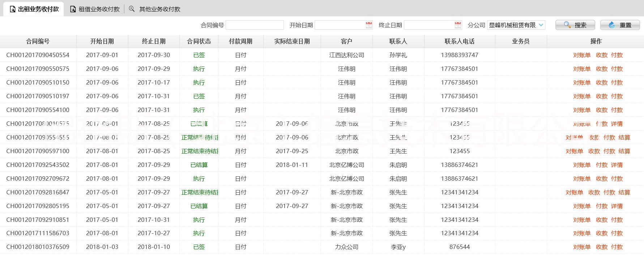Image resolution: width=644 pixels, height=267 pixels.
Task: Select contract number CH0012017090450554 cell
Action: click(38, 55)
